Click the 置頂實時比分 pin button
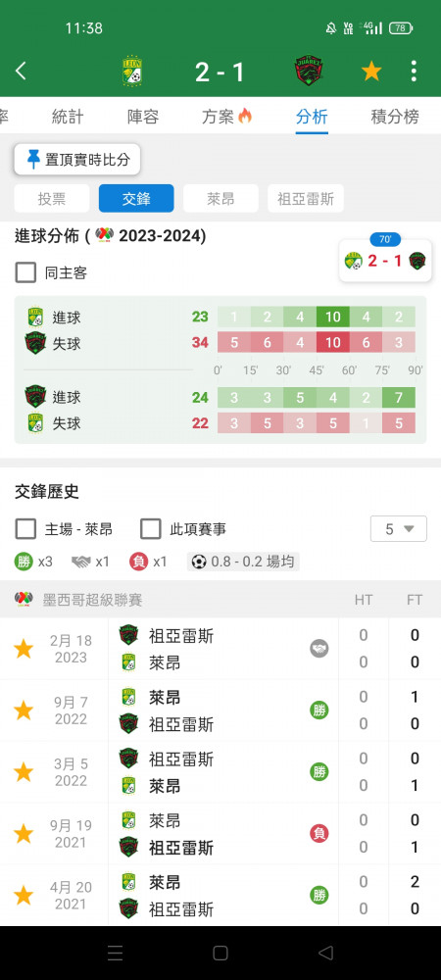 click(77, 160)
